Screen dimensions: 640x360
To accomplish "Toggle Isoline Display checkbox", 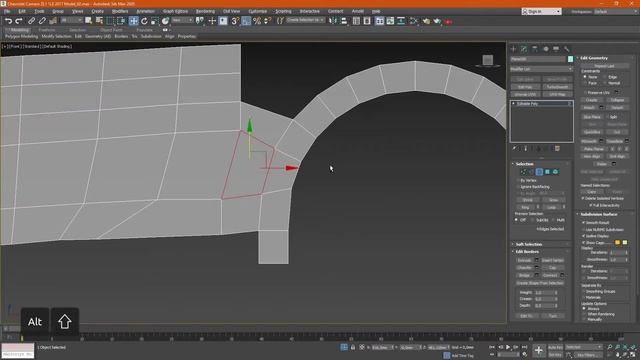I will (584, 236).
